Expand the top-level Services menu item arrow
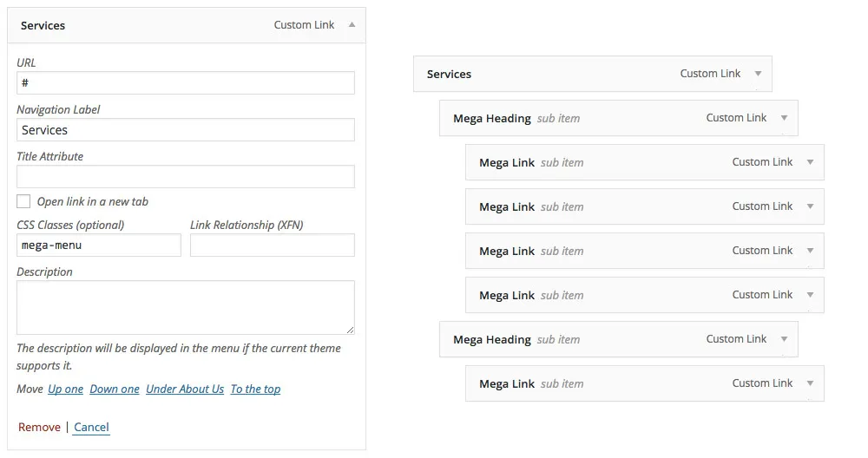Viewport: 868px width, 458px height. (758, 74)
